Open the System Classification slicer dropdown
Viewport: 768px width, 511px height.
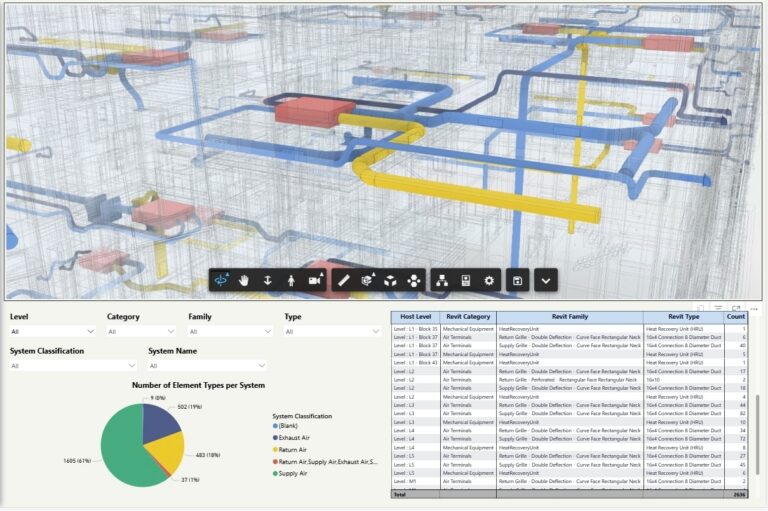pyautogui.click(x=72, y=366)
